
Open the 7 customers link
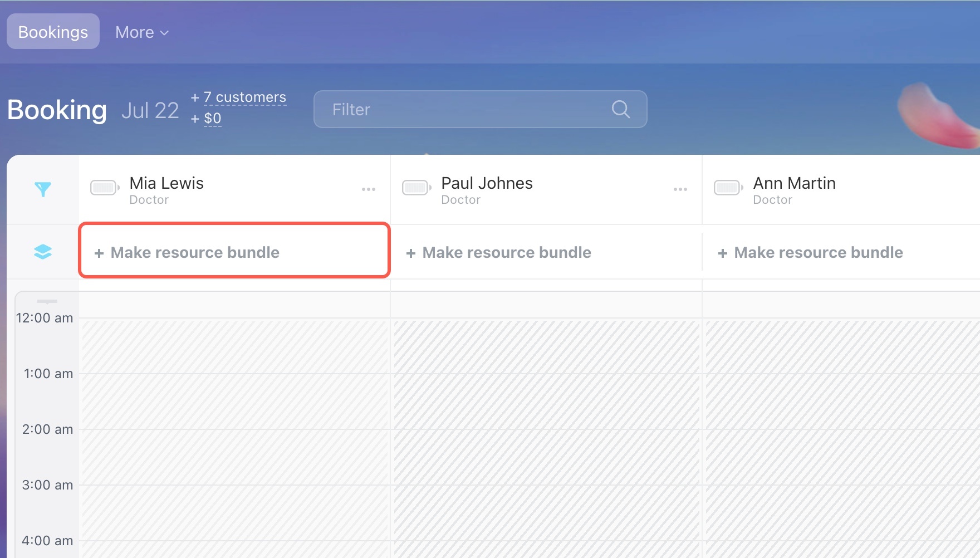(x=245, y=97)
